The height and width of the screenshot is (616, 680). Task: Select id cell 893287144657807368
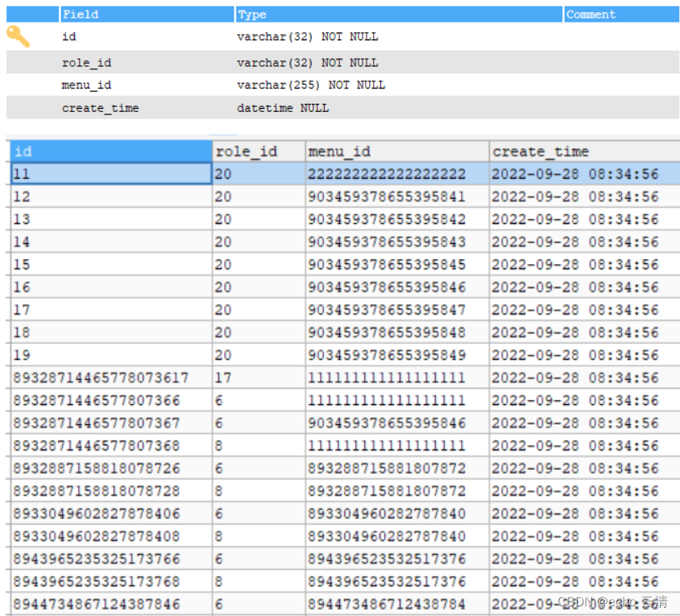pos(111,445)
